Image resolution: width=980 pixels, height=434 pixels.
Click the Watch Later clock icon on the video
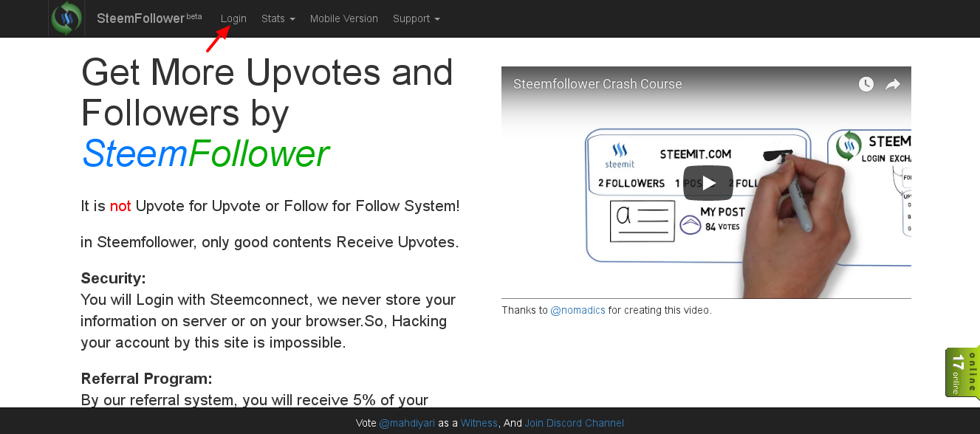[x=865, y=84]
